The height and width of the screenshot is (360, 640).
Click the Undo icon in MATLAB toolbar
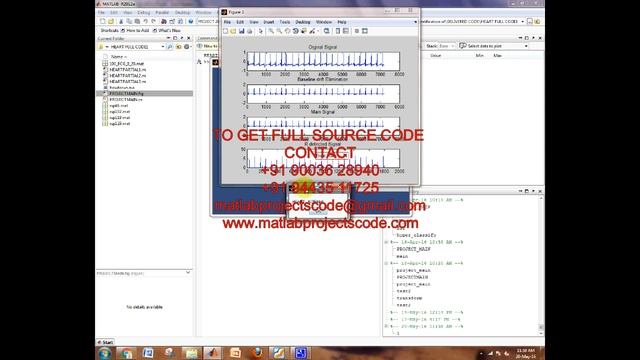(x=145, y=21)
